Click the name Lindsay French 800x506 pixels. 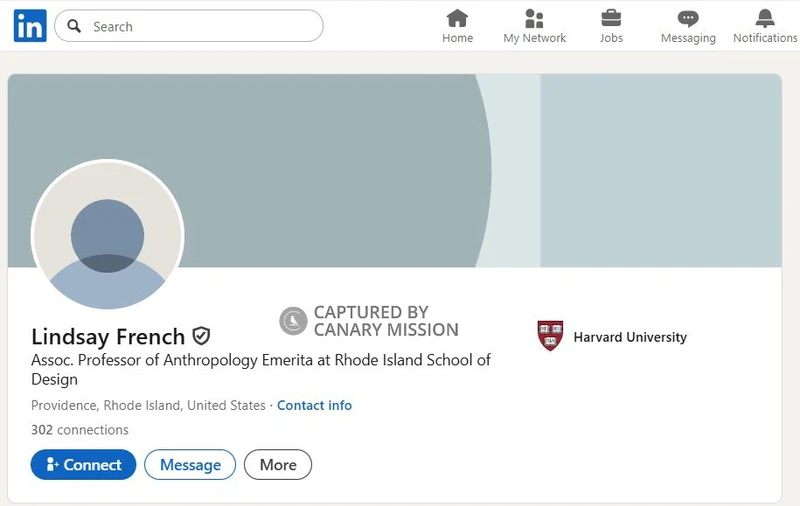click(108, 337)
